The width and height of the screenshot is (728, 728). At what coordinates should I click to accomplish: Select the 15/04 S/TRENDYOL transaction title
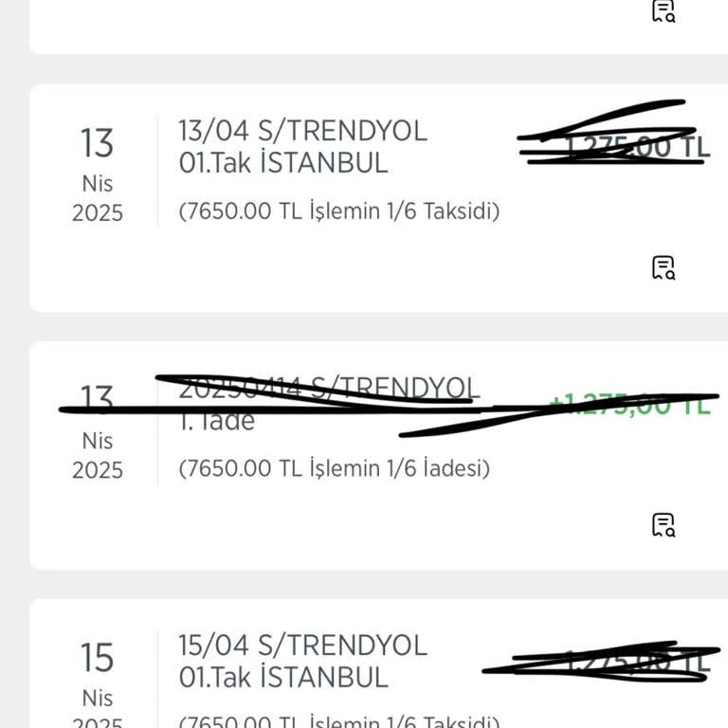click(x=302, y=646)
